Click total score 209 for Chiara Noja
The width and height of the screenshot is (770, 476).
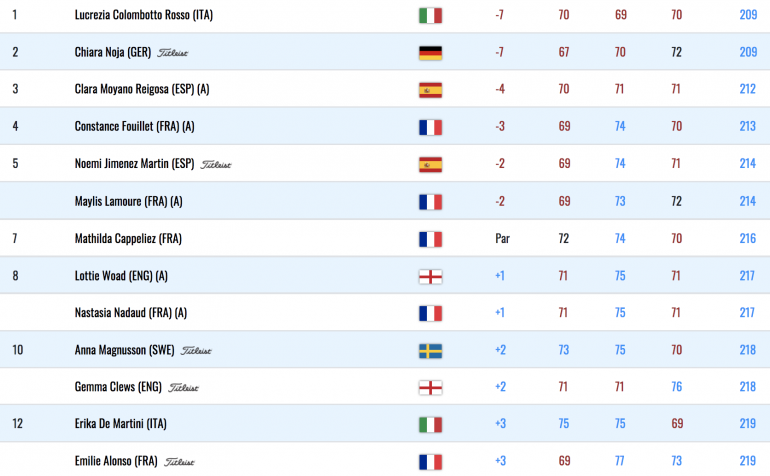pos(748,52)
